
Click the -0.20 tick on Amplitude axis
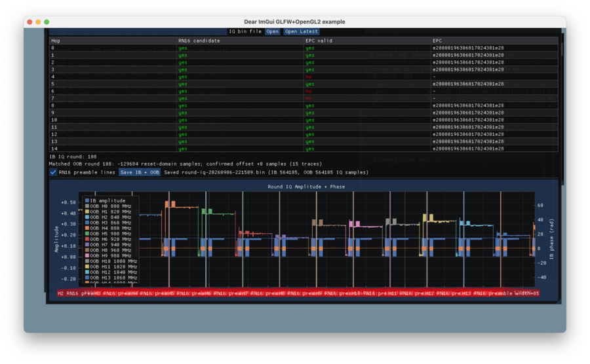[x=68, y=279]
